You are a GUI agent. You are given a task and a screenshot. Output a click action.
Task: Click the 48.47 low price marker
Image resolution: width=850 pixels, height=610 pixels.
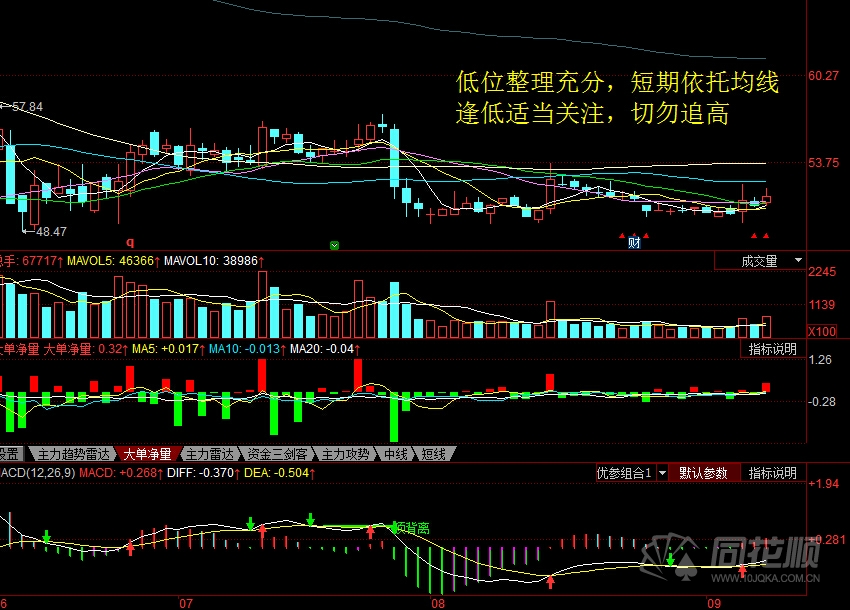[x=50, y=231]
